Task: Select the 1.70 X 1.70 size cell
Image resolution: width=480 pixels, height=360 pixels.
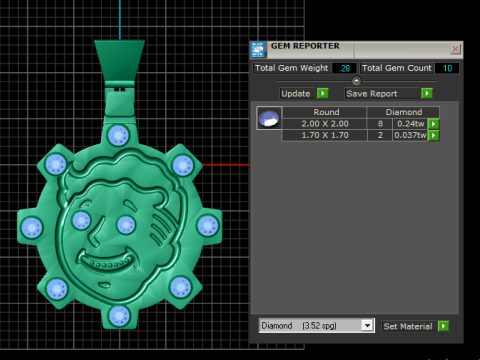Action: pos(325,135)
